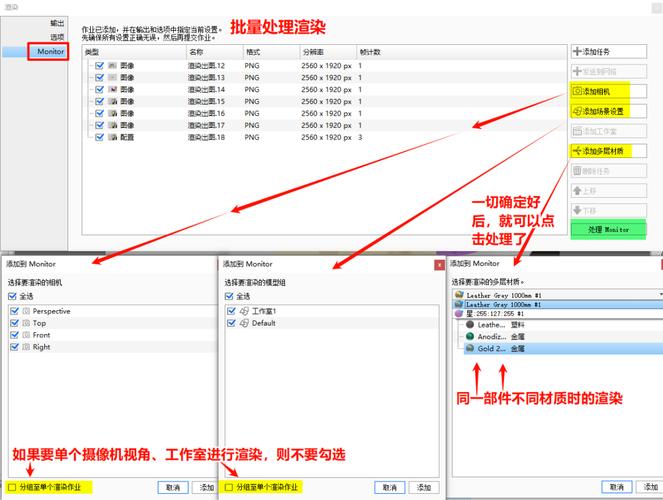Open the multi-material dropdown Leather Gray 1000mm

click(x=553, y=296)
